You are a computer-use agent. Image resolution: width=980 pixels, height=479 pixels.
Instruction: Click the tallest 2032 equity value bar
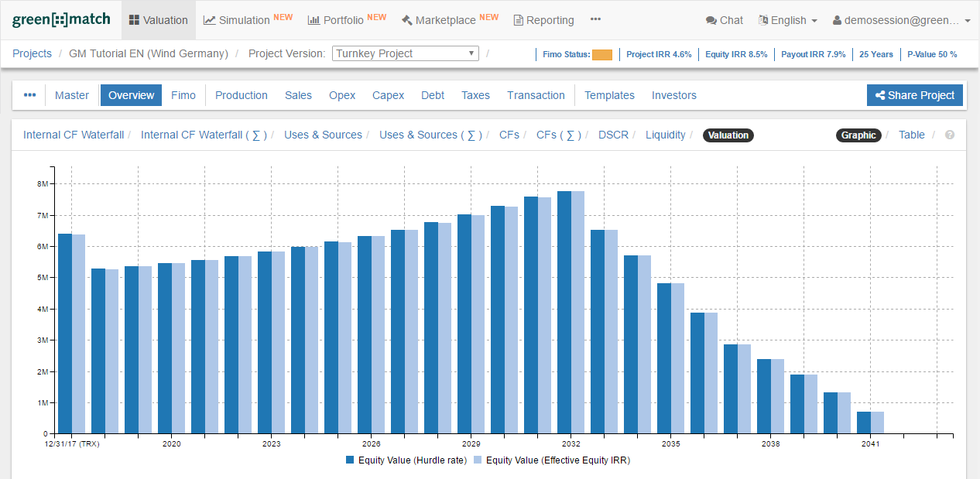click(563, 310)
